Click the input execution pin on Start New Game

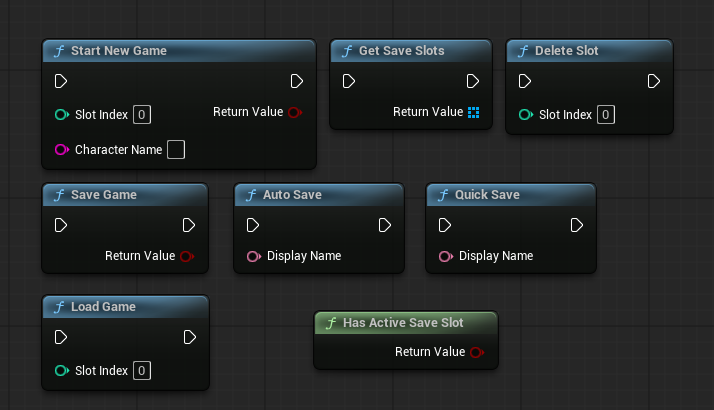point(61,82)
